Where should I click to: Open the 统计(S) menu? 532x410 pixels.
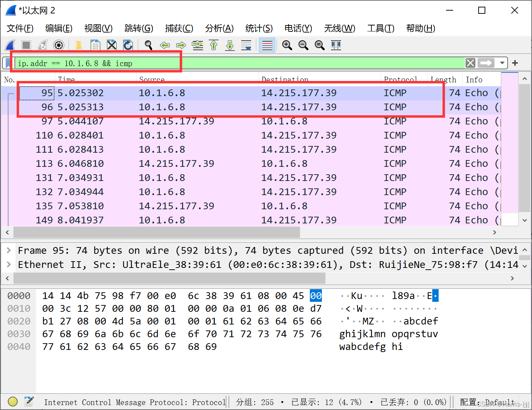point(259,28)
